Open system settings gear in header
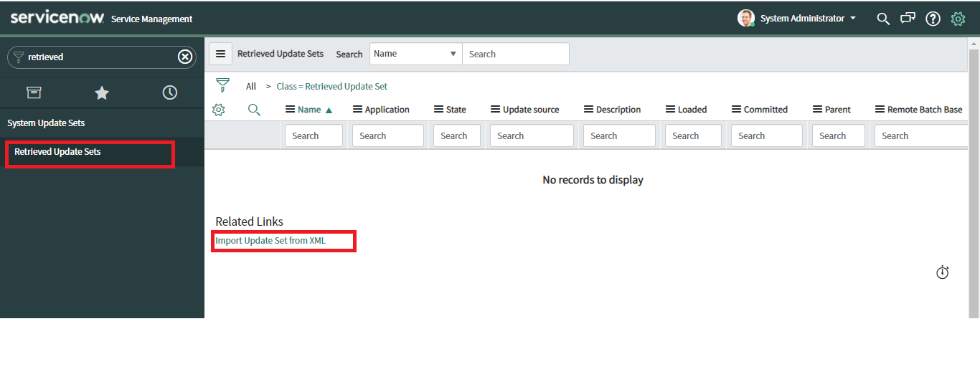The image size is (980, 372). coord(958,19)
